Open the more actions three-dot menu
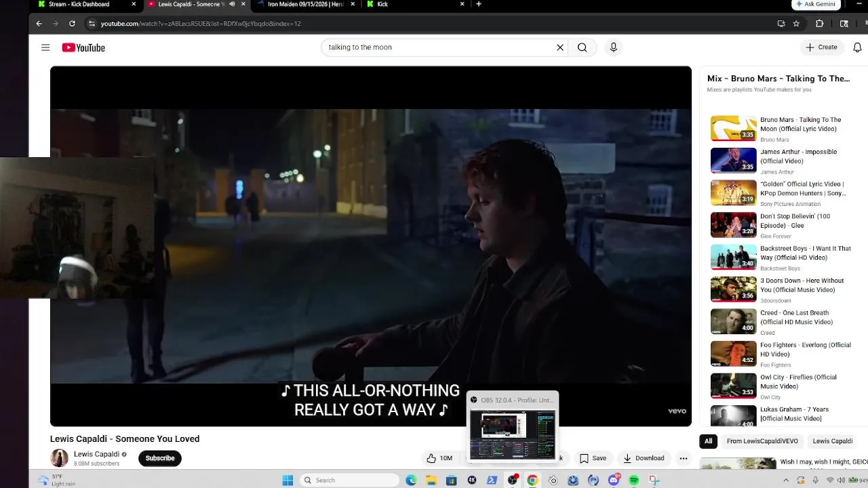The image size is (868, 488). [683, 458]
